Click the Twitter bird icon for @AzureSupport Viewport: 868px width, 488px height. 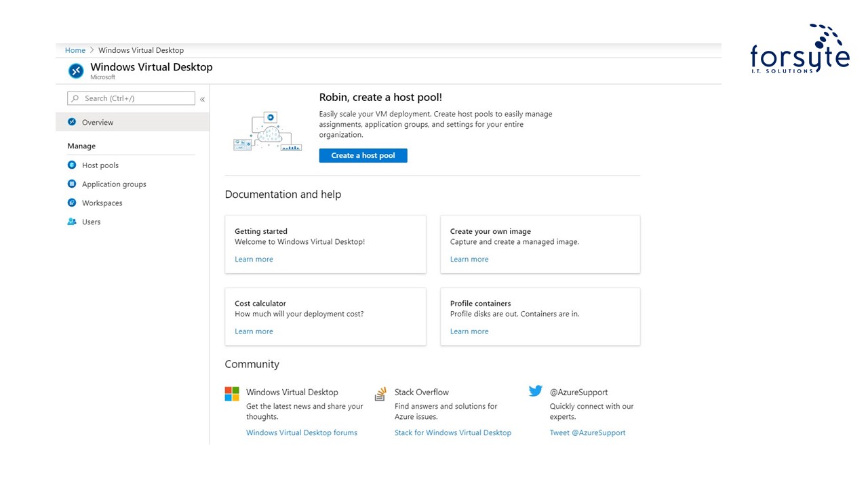pos(535,391)
